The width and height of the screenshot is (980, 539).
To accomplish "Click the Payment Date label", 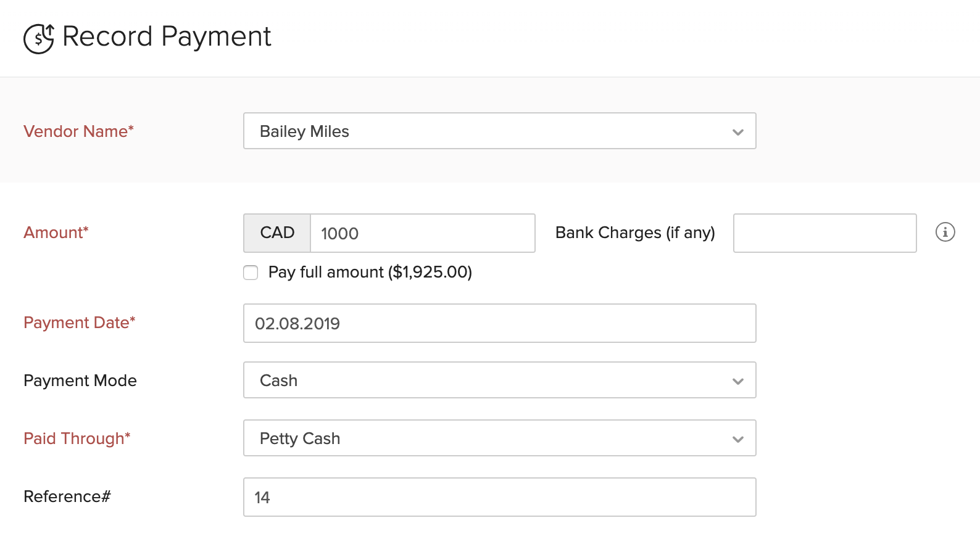I will 79,323.
